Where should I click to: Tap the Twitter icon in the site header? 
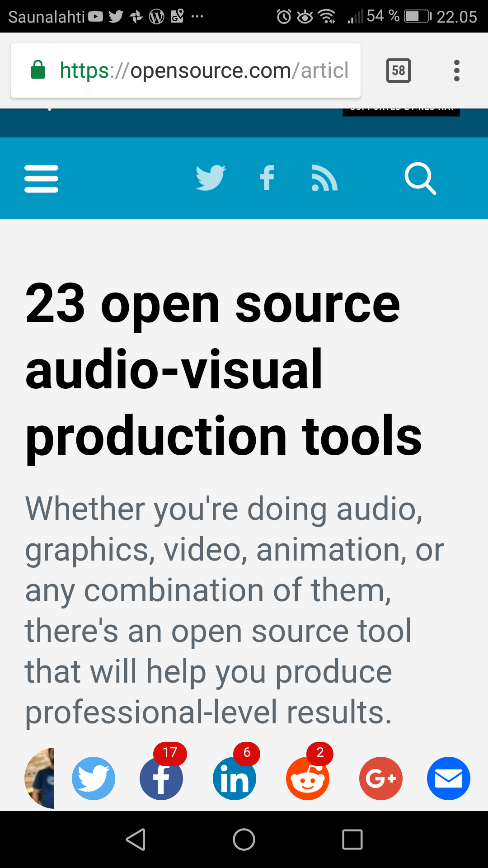point(210,178)
